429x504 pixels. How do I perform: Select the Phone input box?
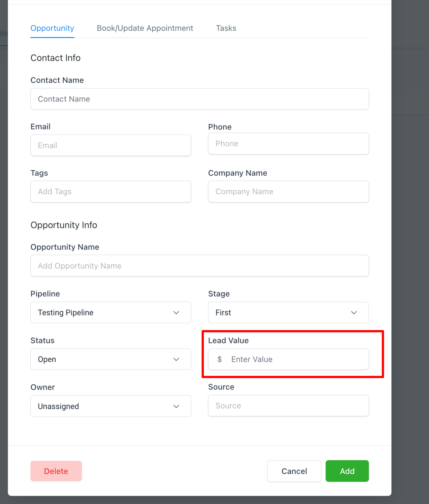288,144
